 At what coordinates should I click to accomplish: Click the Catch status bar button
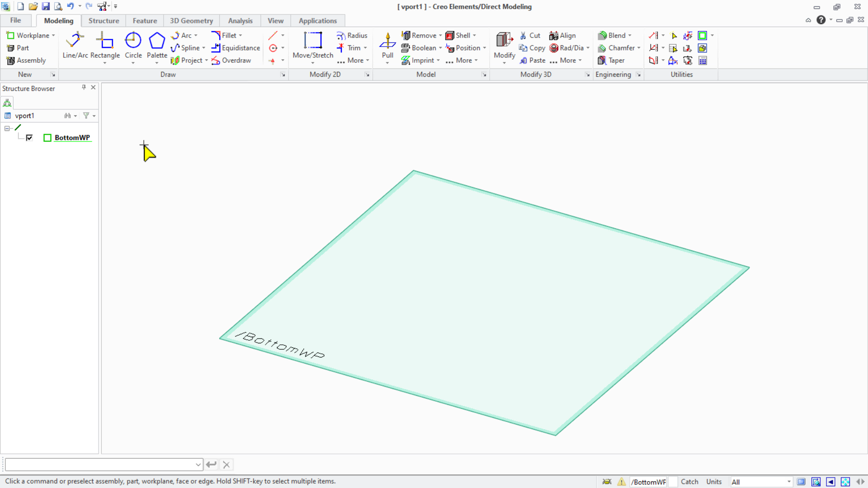pos(689,482)
